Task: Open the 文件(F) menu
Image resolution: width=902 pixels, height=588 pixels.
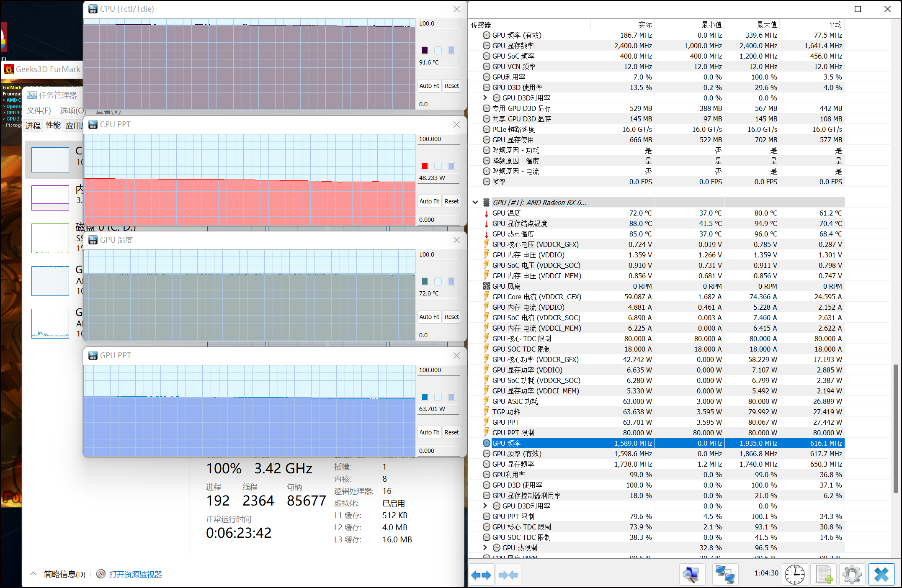Action: click(x=39, y=110)
